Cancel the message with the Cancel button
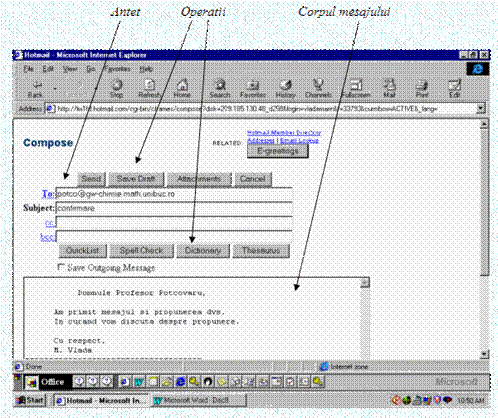The height and width of the screenshot is (418, 498). coord(253,179)
